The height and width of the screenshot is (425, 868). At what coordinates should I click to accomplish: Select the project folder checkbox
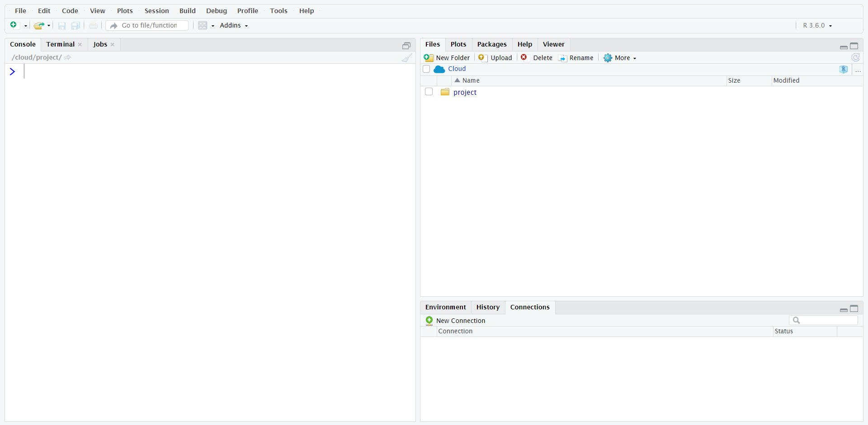[x=428, y=91]
